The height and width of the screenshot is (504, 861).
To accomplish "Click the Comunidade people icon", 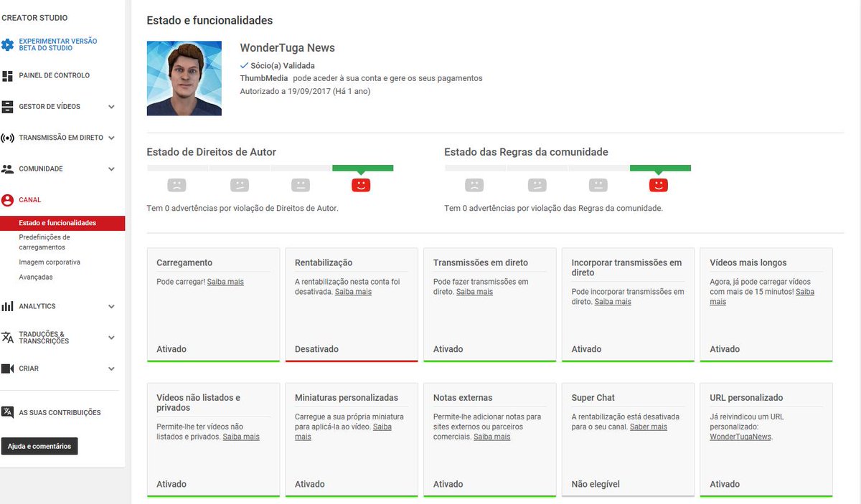I will click(7, 169).
